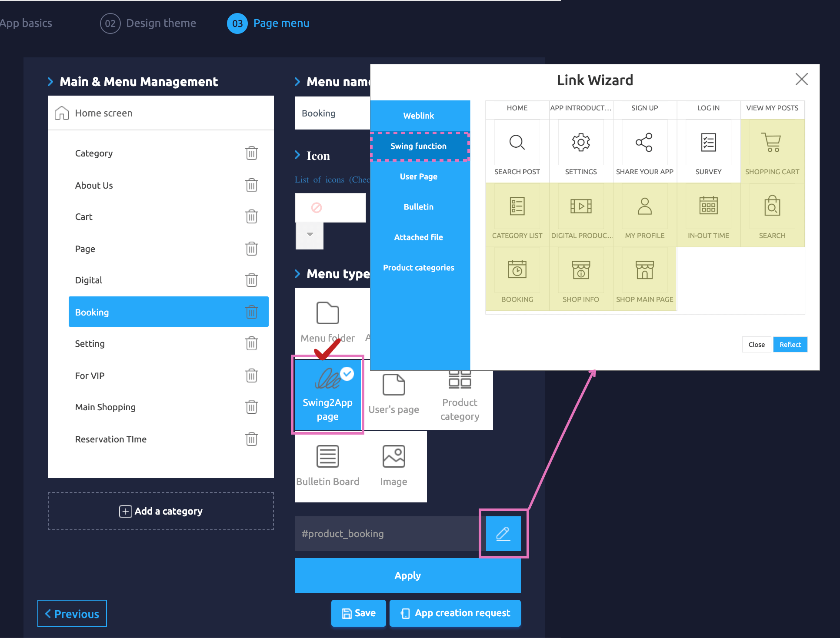Select the Swing2App page menu type
Image resolution: width=840 pixels, height=638 pixels.
(x=327, y=395)
